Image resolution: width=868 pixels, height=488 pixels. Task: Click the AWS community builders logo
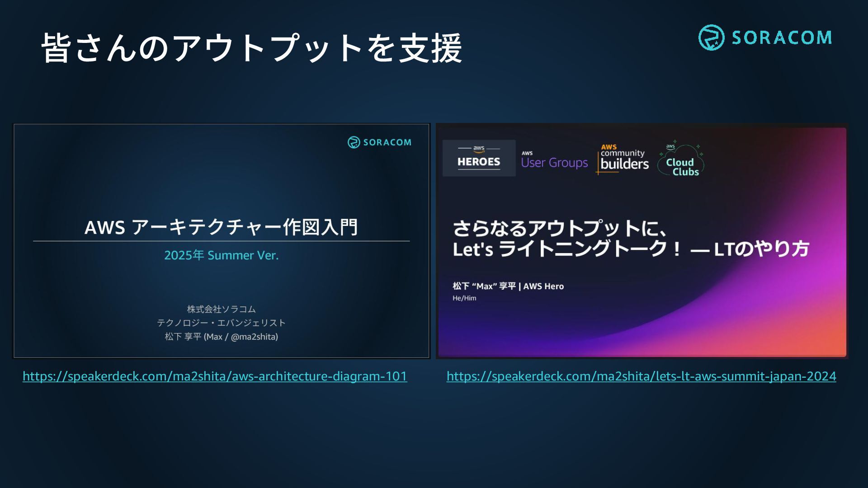coord(623,159)
